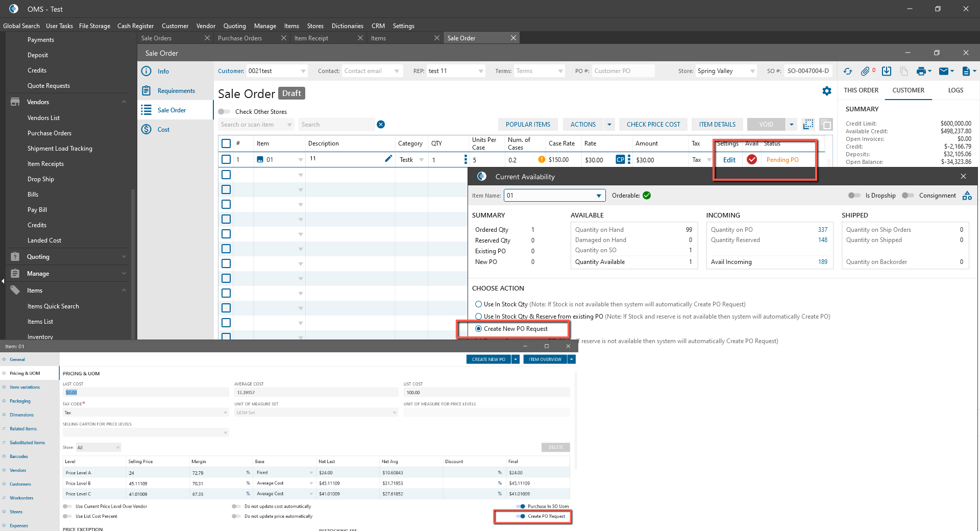Expand the Item Name dropdown showing 01

coord(598,196)
